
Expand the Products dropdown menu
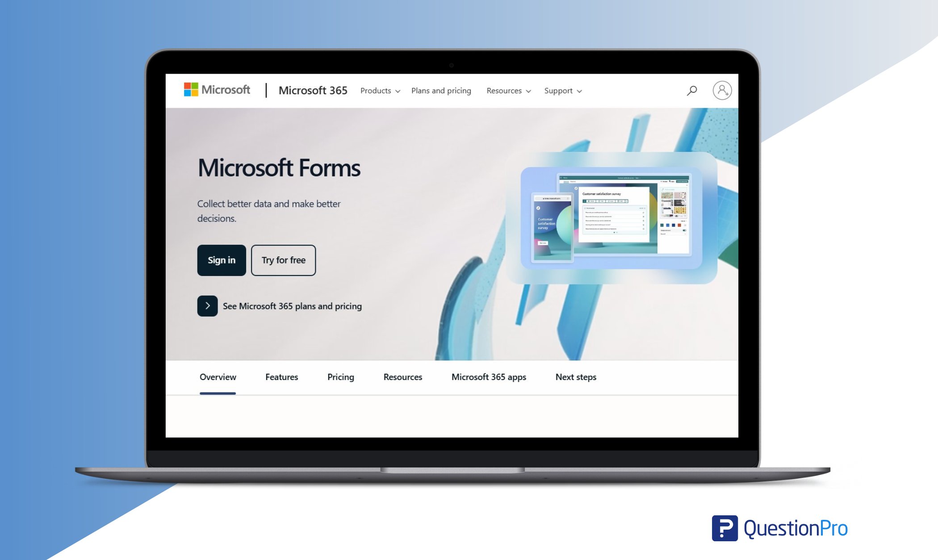[x=379, y=91]
